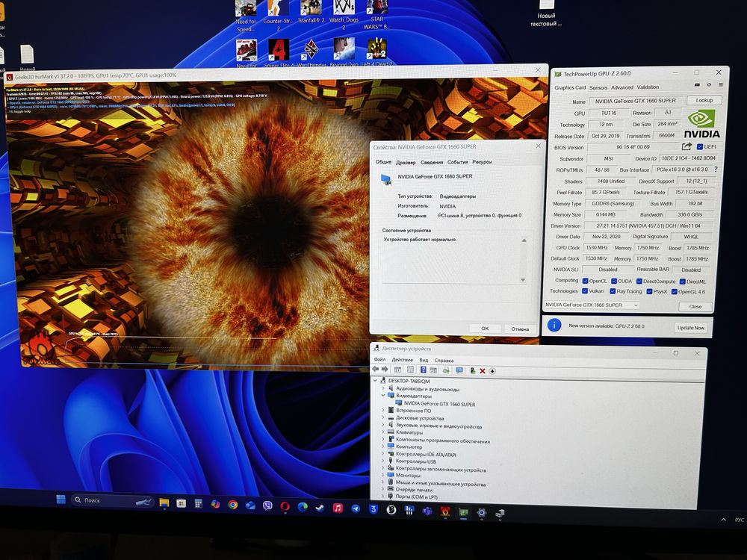Click the Bus Interface question mark icon

[x=716, y=169]
